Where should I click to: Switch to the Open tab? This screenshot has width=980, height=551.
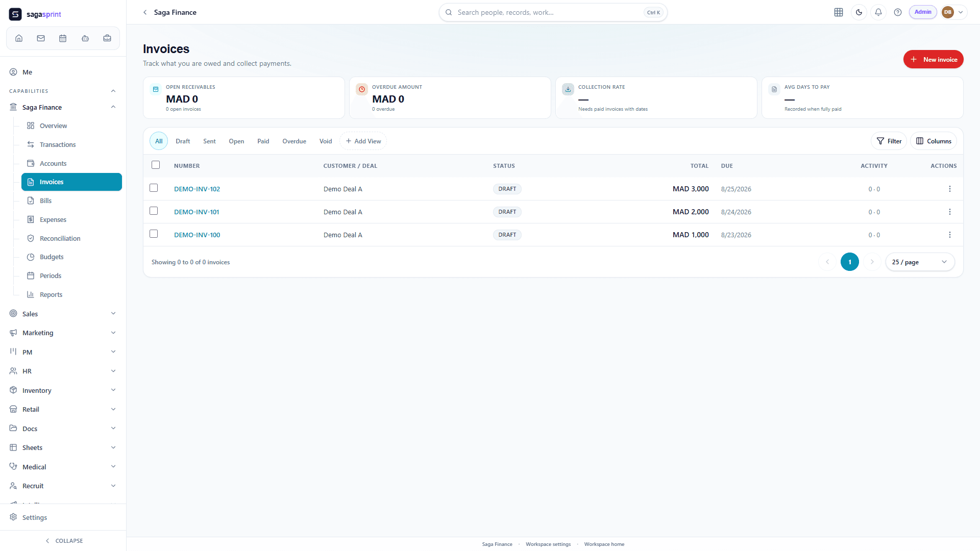click(x=236, y=141)
